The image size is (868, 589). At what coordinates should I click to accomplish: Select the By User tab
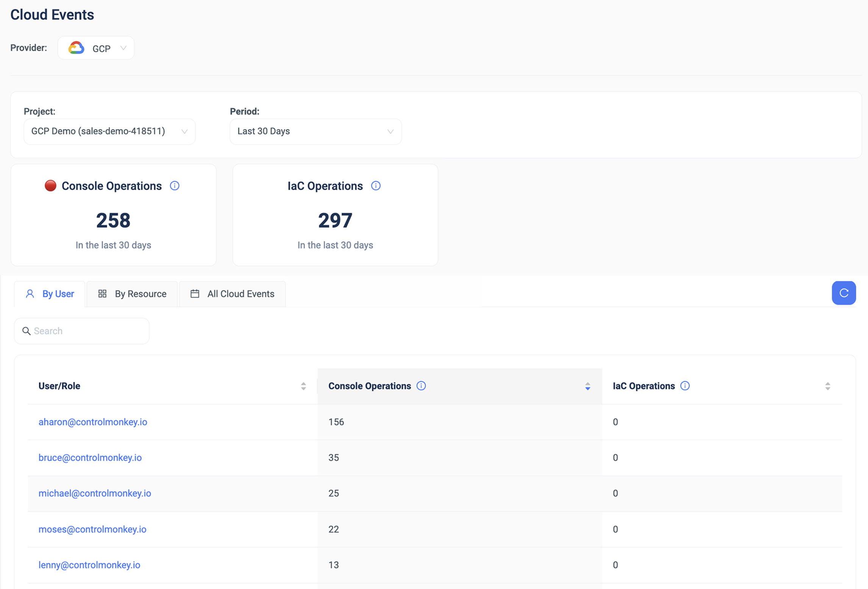pyautogui.click(x=50, y=294)
